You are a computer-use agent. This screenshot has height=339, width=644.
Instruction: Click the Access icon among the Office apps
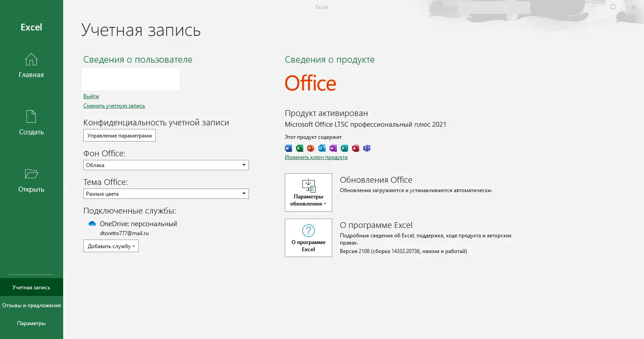tap(355, 148)
